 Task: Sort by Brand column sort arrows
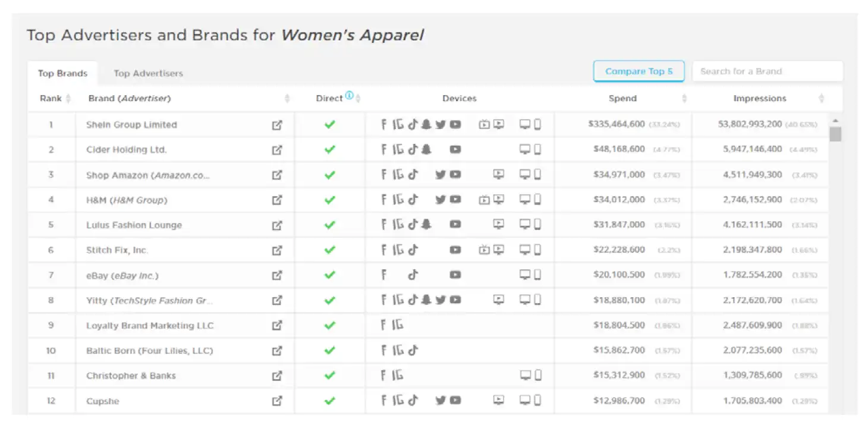pos(287,99)
